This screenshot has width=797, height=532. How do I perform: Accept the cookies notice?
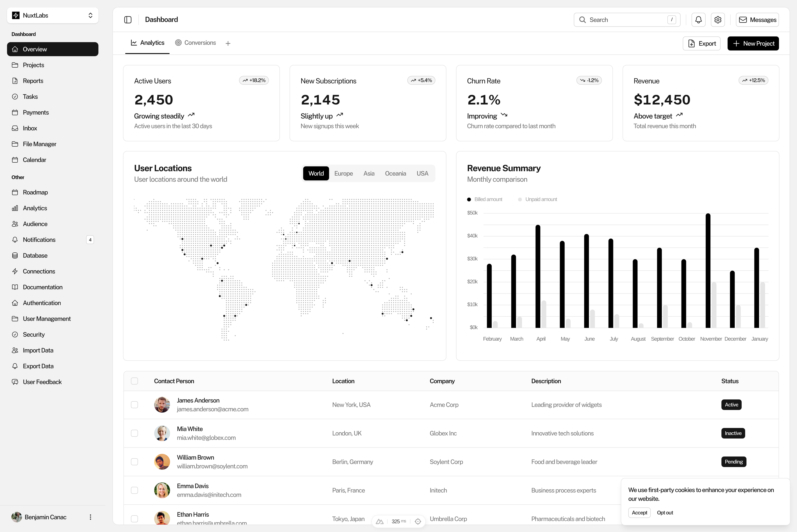[x=639, y=513]
